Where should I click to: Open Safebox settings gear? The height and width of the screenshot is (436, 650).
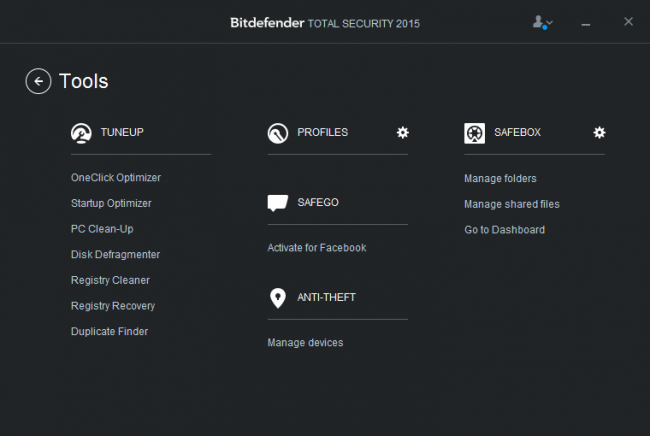[x=599, y=132]
